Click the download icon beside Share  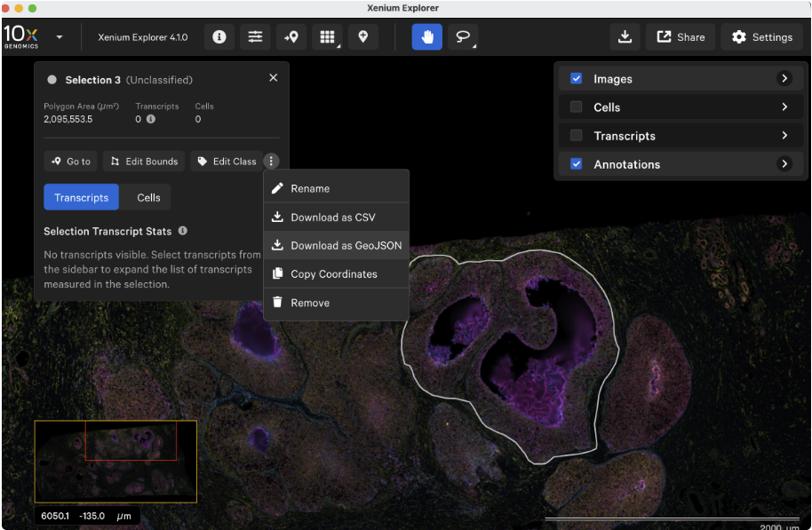tap(625, 36)
